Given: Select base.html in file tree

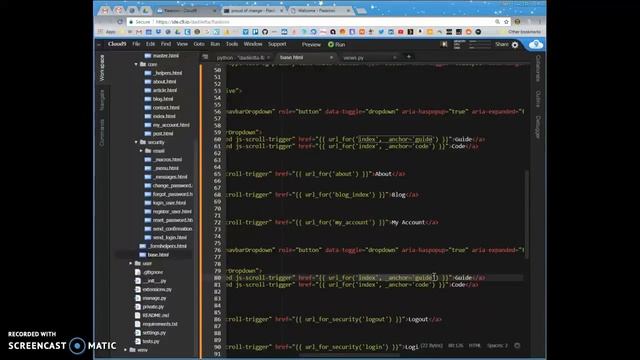Looking at the screenshot, I should (158, 255).
